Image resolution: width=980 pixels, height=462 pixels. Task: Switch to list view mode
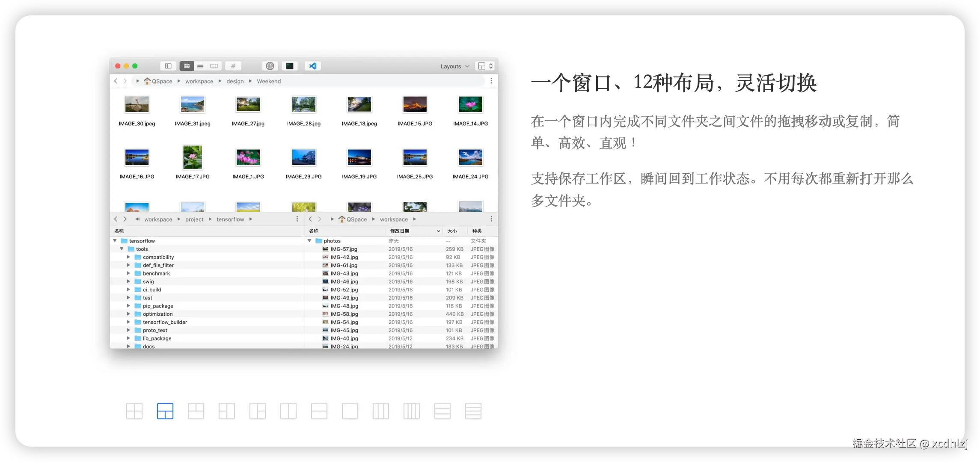pyautogui.click(x=200, y=66)
